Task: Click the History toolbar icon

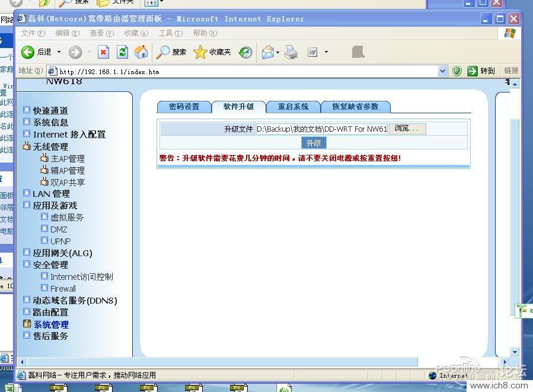Action: [x=245, y=52]
